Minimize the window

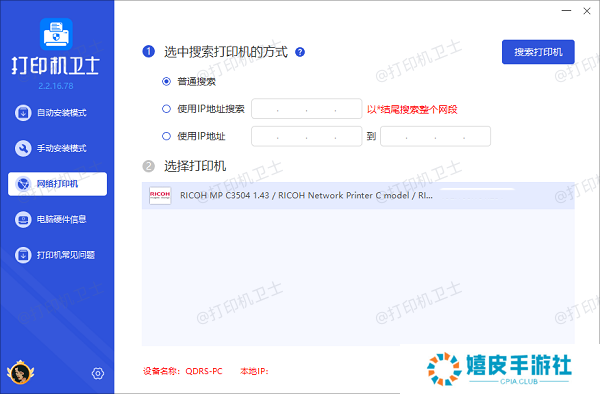click(x=566, y=11)
